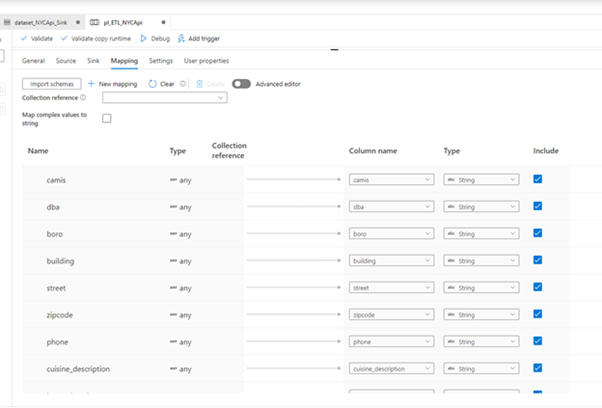Open the dba String type dropdown
This screenshot has height=408, width=602.
pyautogui.click(x=481, y=206)
